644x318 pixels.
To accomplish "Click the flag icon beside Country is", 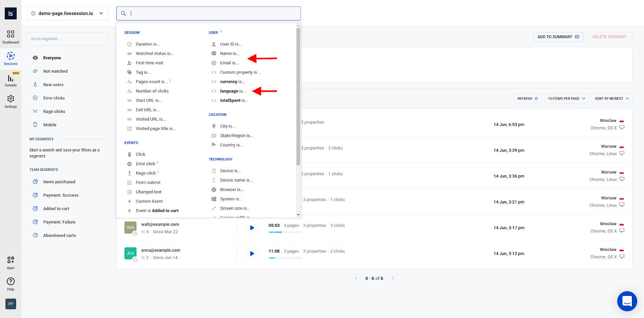I will (214, 145).
